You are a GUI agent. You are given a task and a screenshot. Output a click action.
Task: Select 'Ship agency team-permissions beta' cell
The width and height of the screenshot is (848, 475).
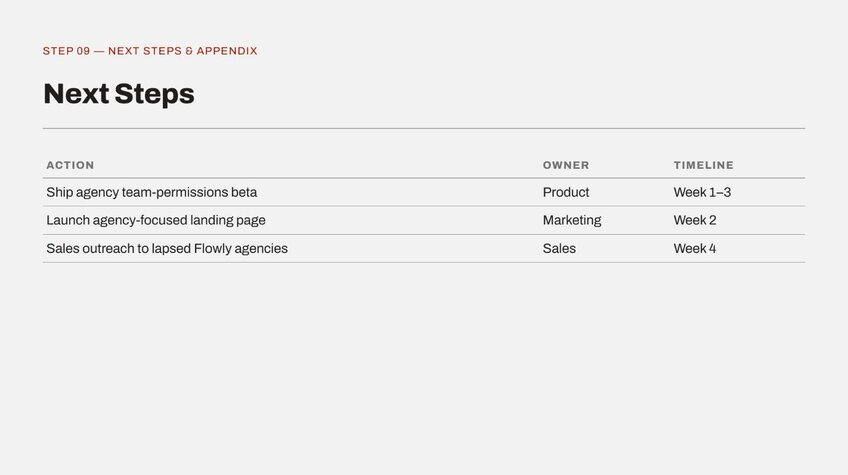coord(151,193)
